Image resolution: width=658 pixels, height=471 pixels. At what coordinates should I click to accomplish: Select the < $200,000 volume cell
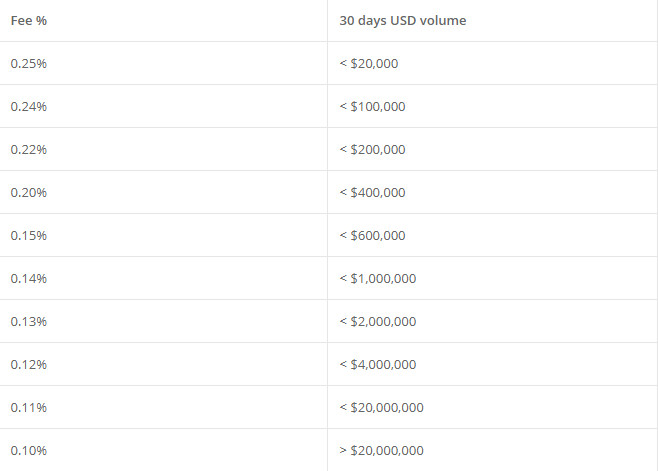pos(492,149)
